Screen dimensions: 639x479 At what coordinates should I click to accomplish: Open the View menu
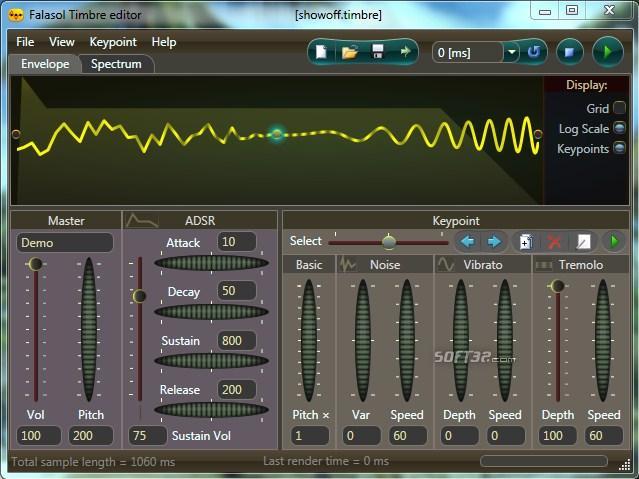click(x=62, y=42)
